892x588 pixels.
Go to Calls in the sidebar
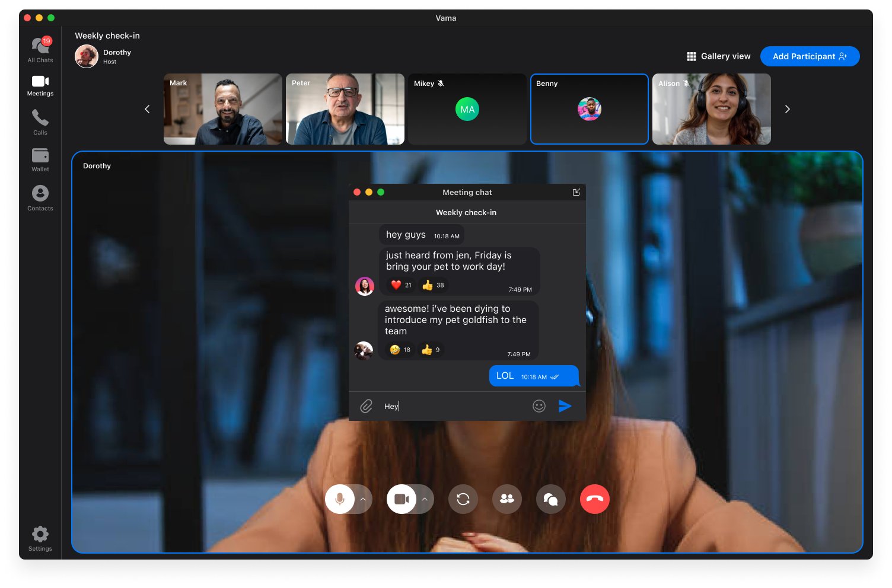pyautogui.click(x=40, y=123)
